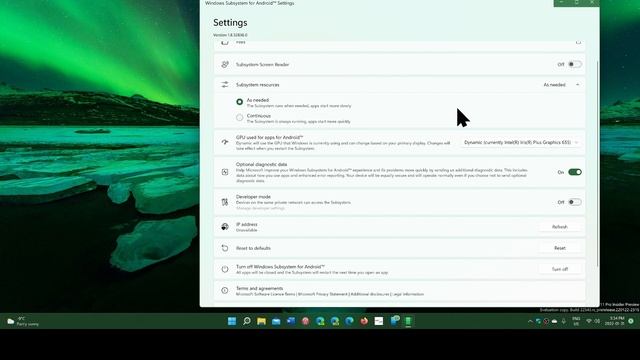Viewport: 640px width, 360px height.
Task: Open the Legal Information link
Action: pos(408,294)
